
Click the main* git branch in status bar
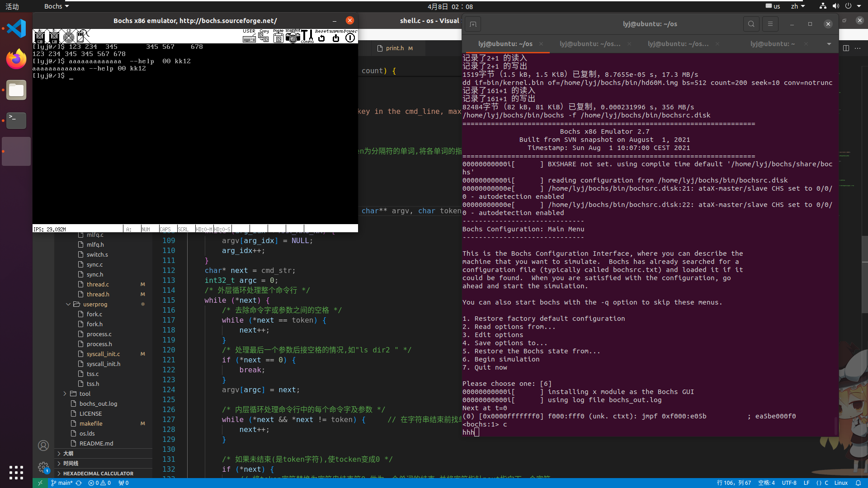click(x=62, y=483)
